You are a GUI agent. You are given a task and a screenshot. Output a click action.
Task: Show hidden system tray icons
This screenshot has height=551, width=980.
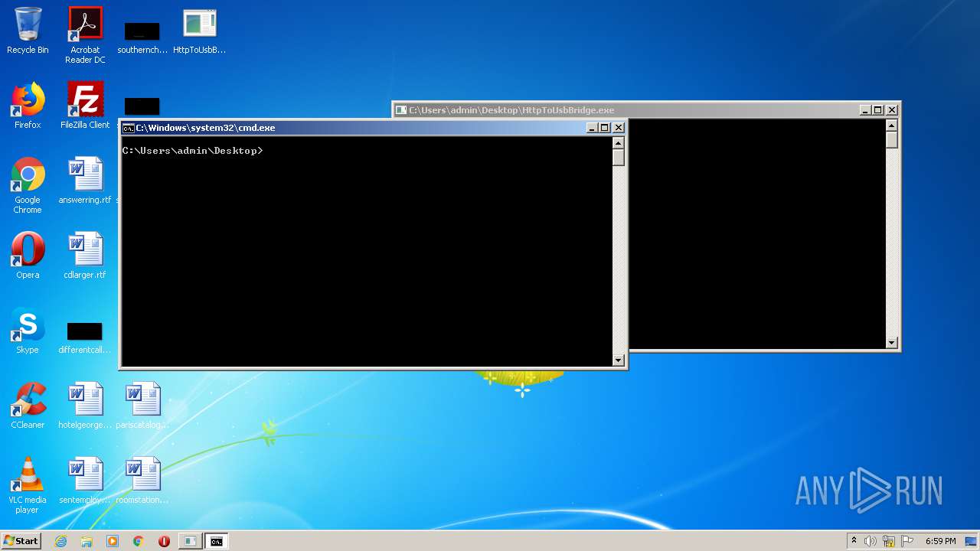(x=854, y=541)
